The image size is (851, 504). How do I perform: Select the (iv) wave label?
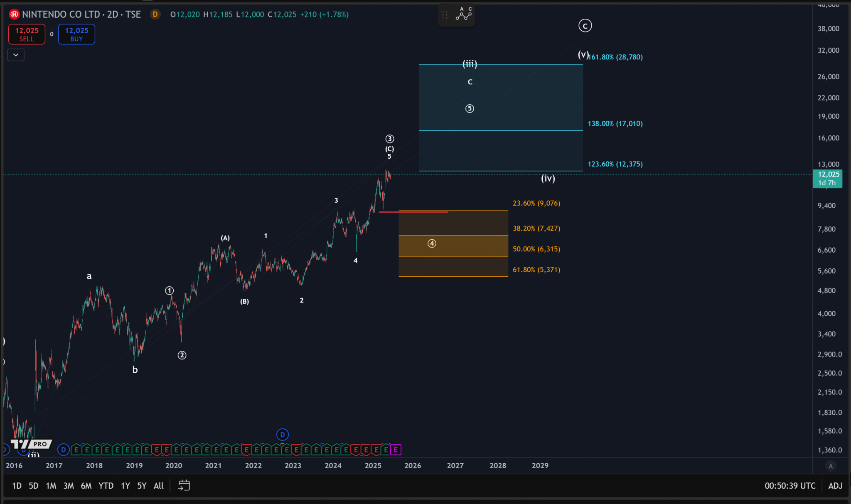[x=548, y=178]
